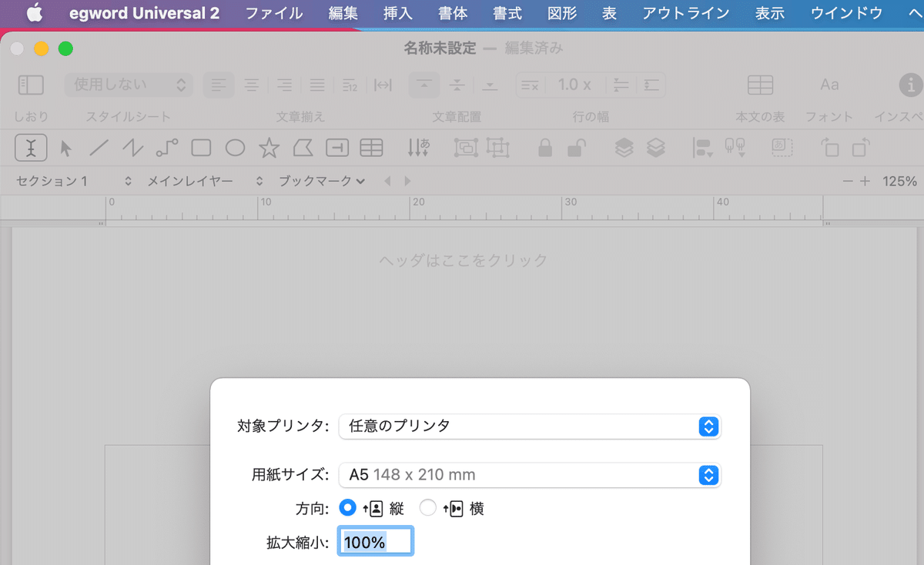Select the rounded rectangle shape tool
The image size is (924, 565).
[x=201, y=147]
